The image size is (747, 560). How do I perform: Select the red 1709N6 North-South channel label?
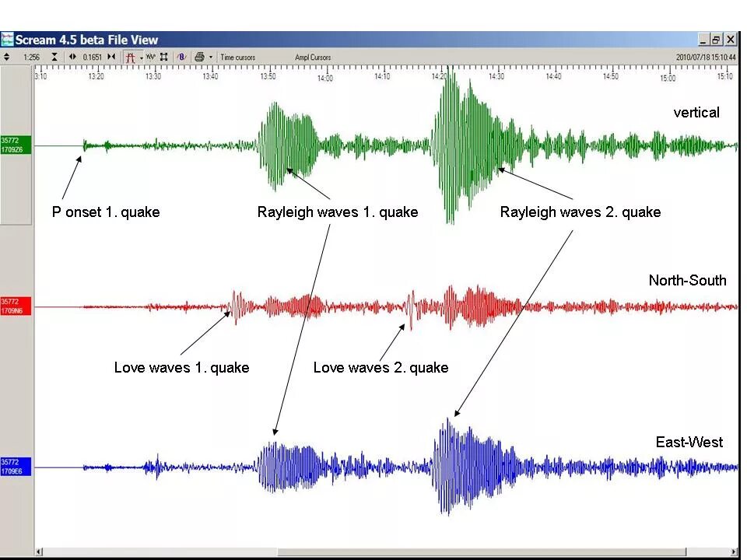16,306
